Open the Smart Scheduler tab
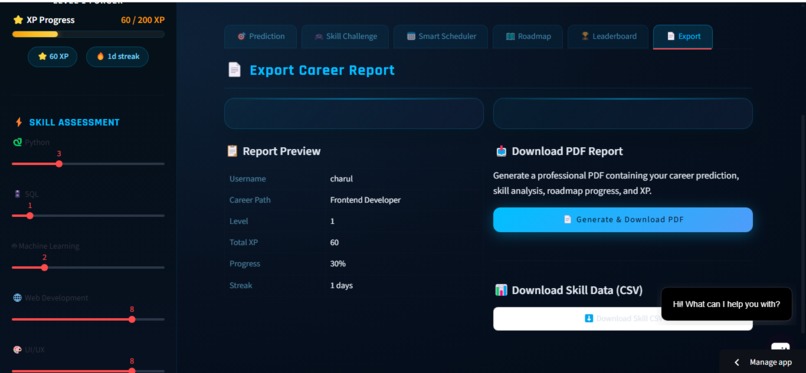This screenshot has height=373, width=806. tap(441, 36)
